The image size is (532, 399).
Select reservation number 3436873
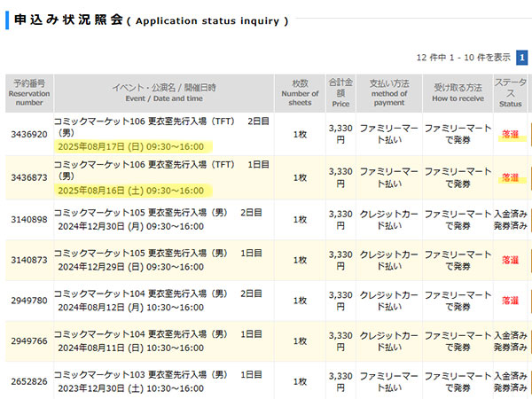coord(29,177)
